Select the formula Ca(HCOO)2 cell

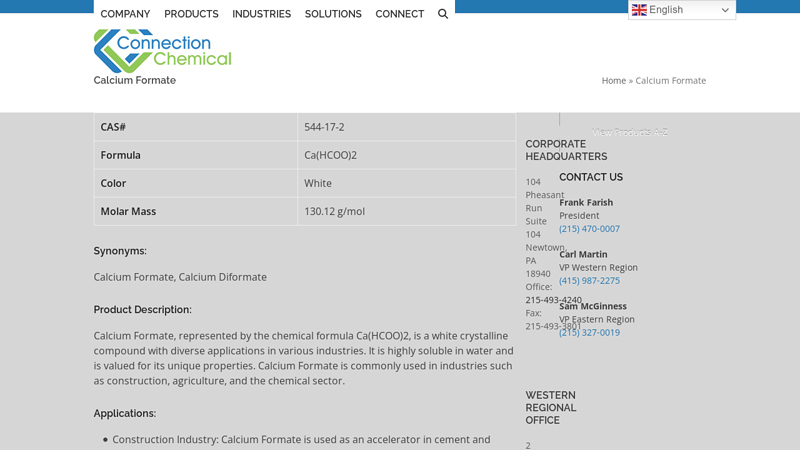(407, 155)
